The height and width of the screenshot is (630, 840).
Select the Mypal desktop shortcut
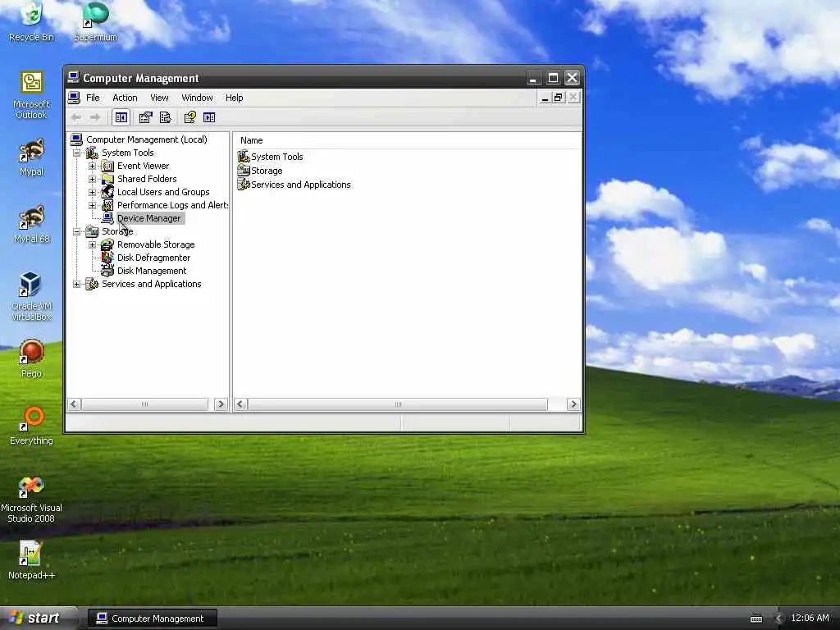tap(32, 157)
